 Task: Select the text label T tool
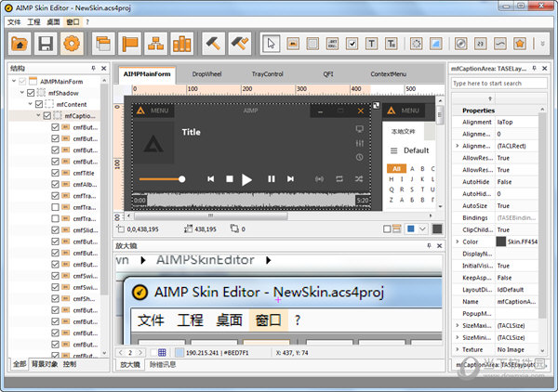pyautogui.click(x=371, y=44)
